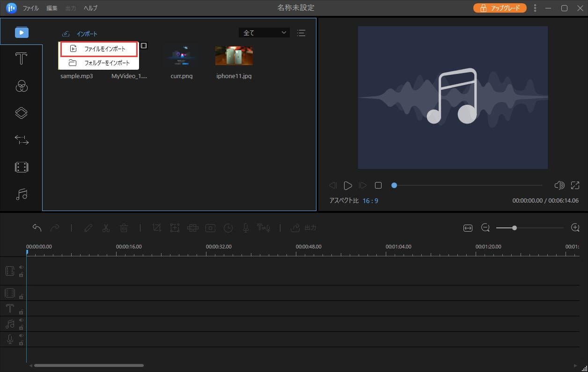The height and width of the screenshot is (372, 588).
Task: Open the Elements film-frame sidebar tab
Action: coord(22,167)
